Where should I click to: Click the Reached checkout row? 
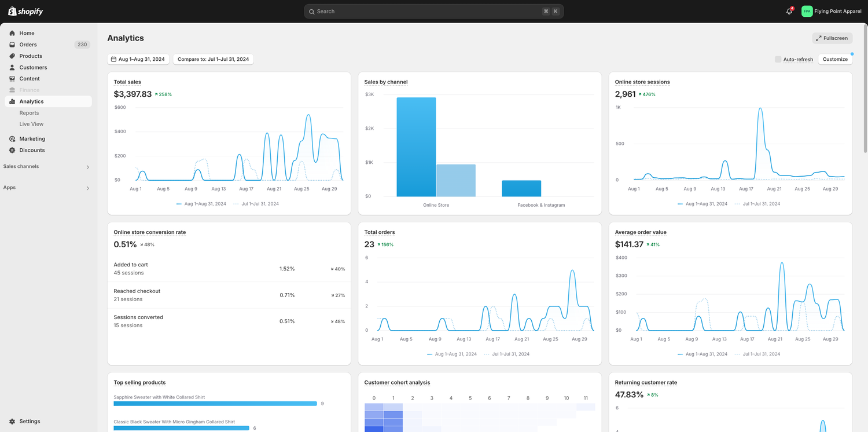(229, 295)
